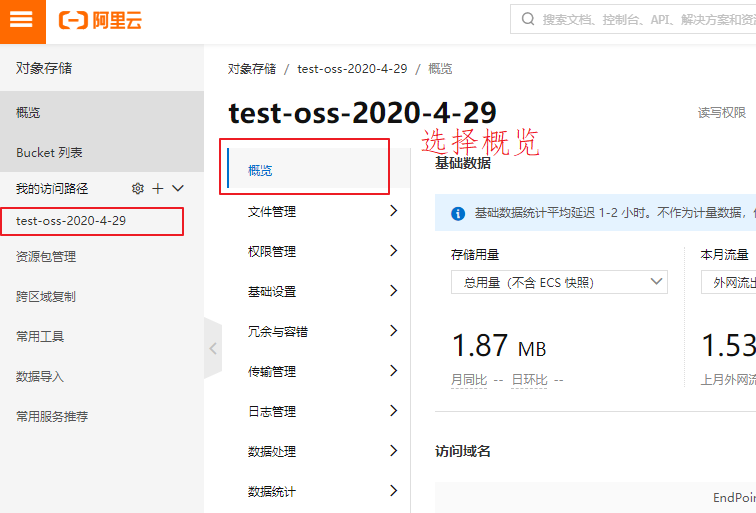Add a new access path with plus icon
The height and width of the screenshot is (513, 756).
point(158,189)
